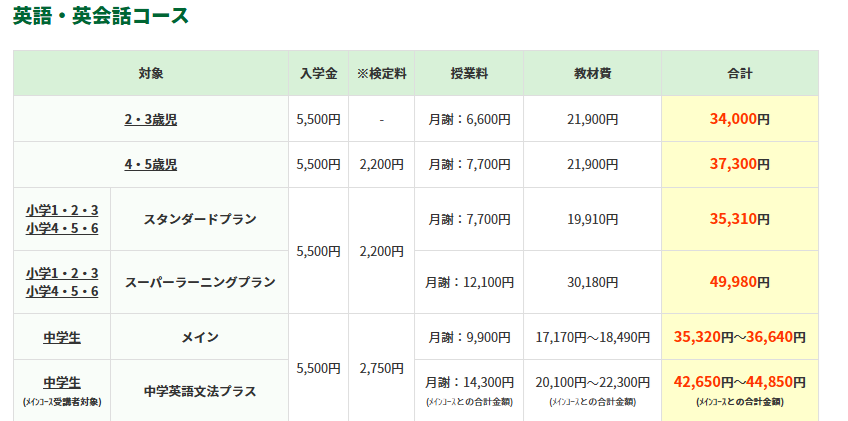This screenshot has width=848, height=421.
Task: Click the 合計 column header
Action: (x=739, y=73)
